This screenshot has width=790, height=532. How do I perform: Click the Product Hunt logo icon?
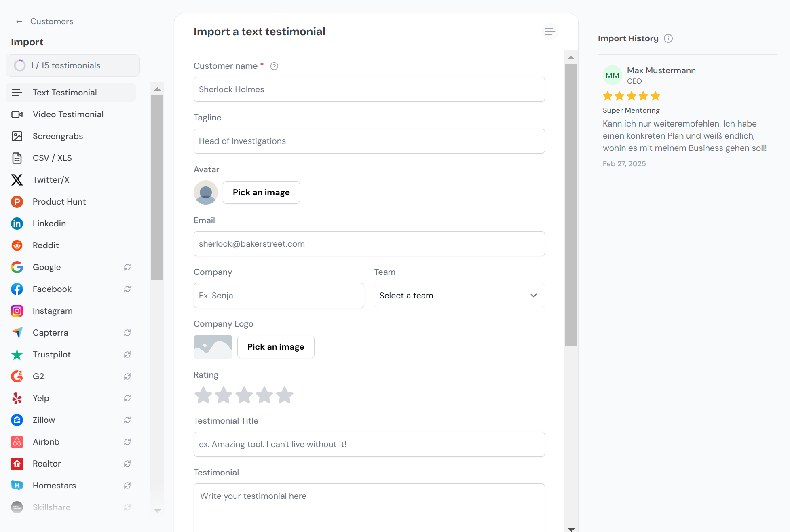(x=17, y=202)
